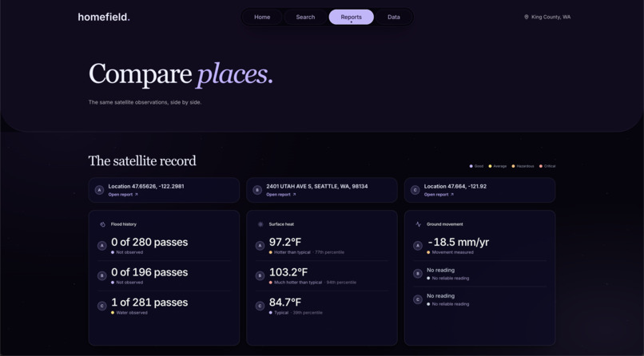The width and height of the screenshot is (644, 356).
Task: Click the 77th percentile text
Action: pyautogui.click(x=329, y=253)
